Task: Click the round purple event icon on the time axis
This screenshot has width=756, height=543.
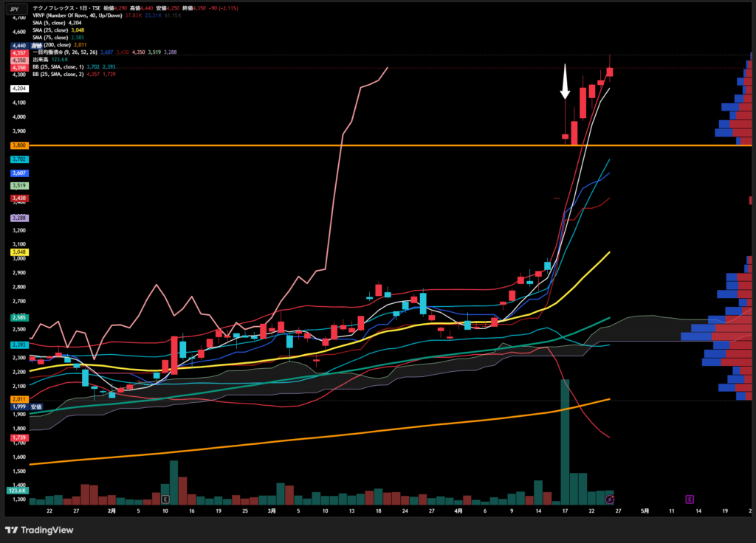Action: (620, 499)
